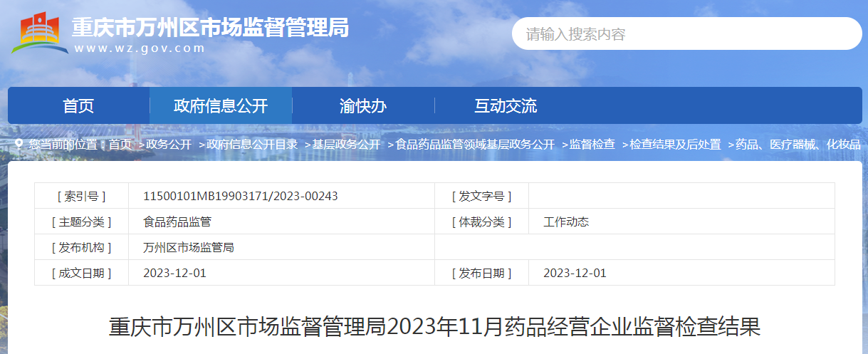Click the www.wz.gov.com site address text
Viewport: 868px width, 354px height.
point(140,48)
